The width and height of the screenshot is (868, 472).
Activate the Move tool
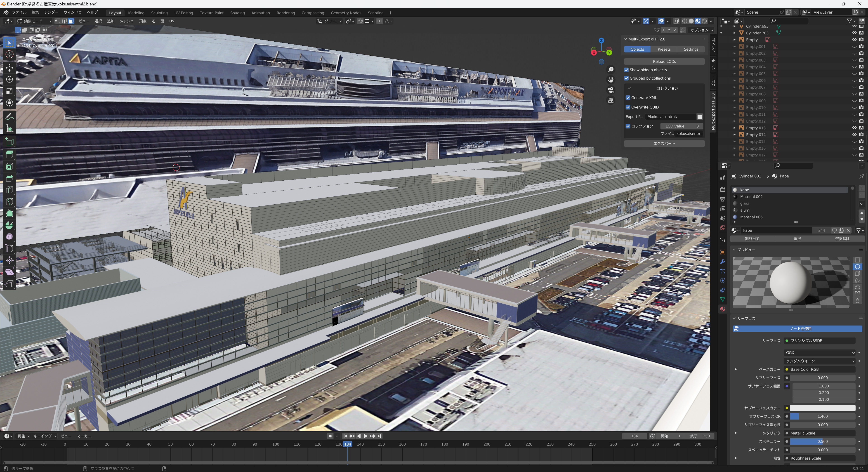[x=9, y=67]
